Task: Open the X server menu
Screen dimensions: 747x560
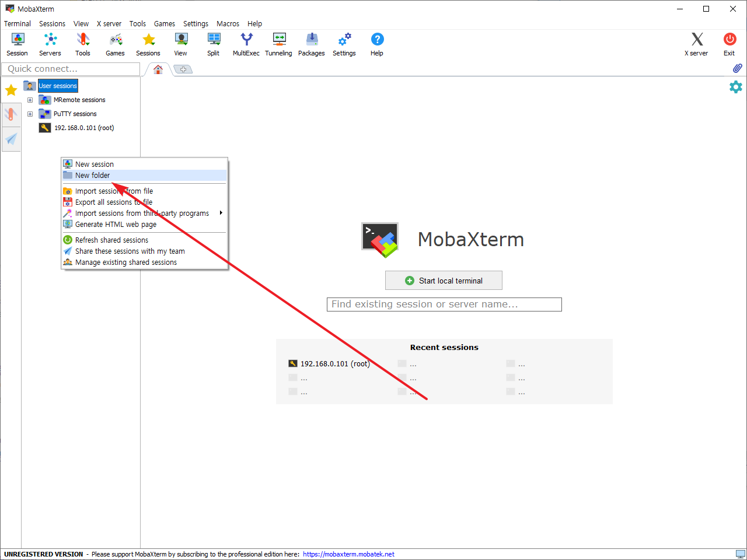Action: pyautogui.click(x=109, y=24)
